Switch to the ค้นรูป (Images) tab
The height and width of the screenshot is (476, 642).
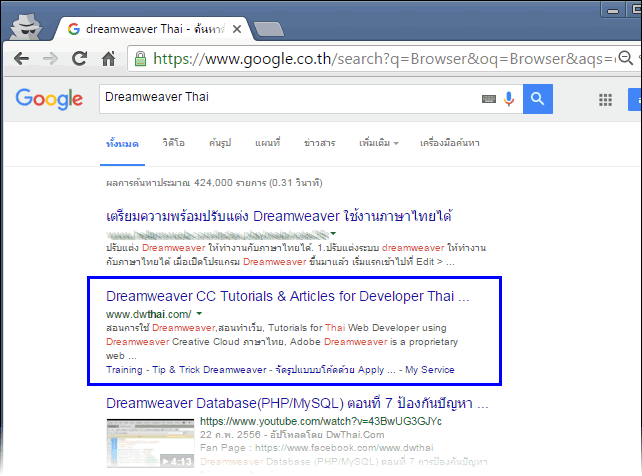(220, 143)
